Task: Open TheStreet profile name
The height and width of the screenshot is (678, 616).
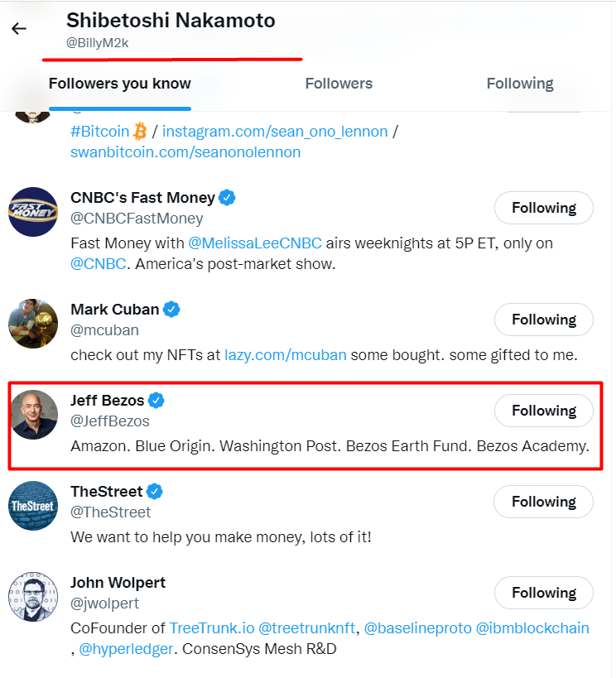Action: 107,491
